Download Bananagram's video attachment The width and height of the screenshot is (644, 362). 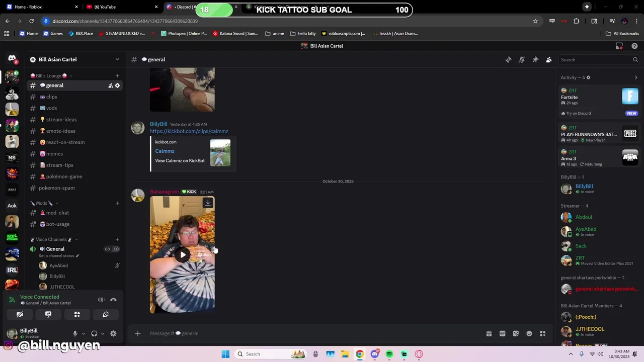click(x=208, y=203)
